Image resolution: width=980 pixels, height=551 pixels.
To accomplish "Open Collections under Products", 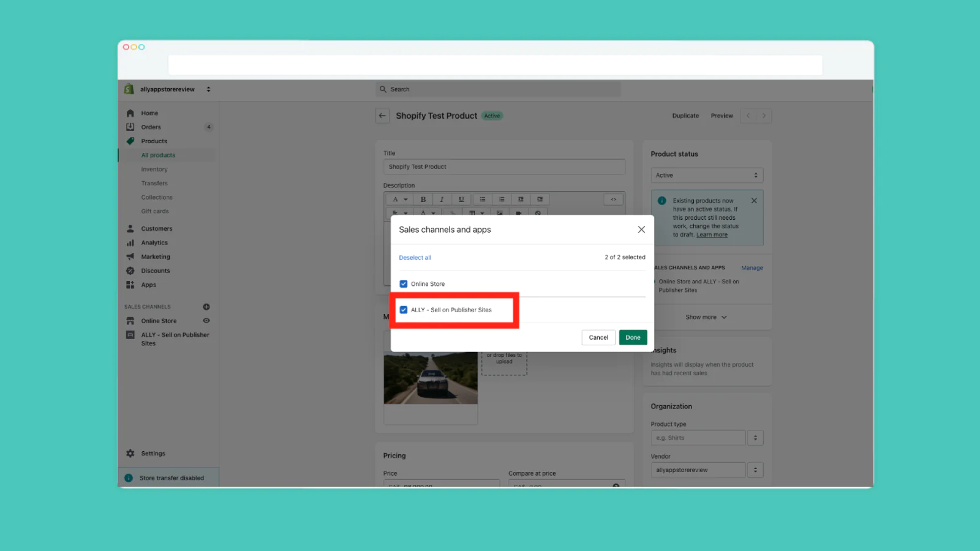I will pyautogui.click(x=157, y=198).
